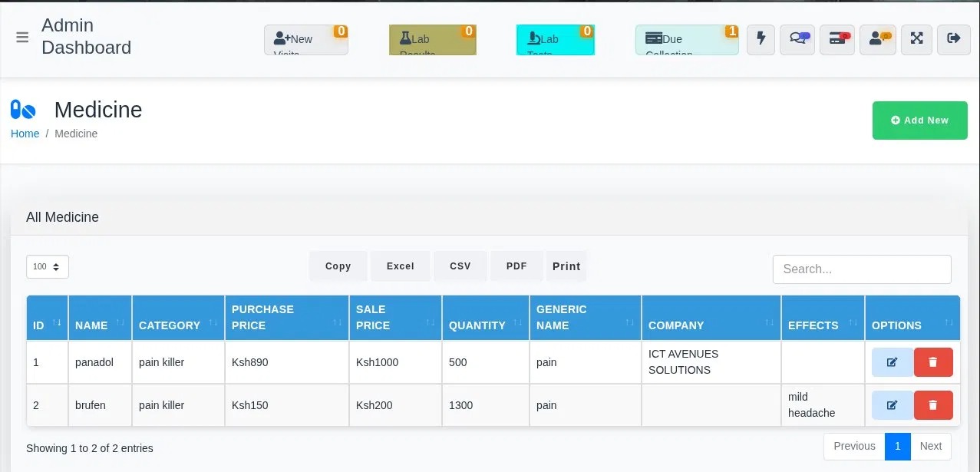980x472 pixels.
Task: Go to the Previous page
Action: point(854,446)
